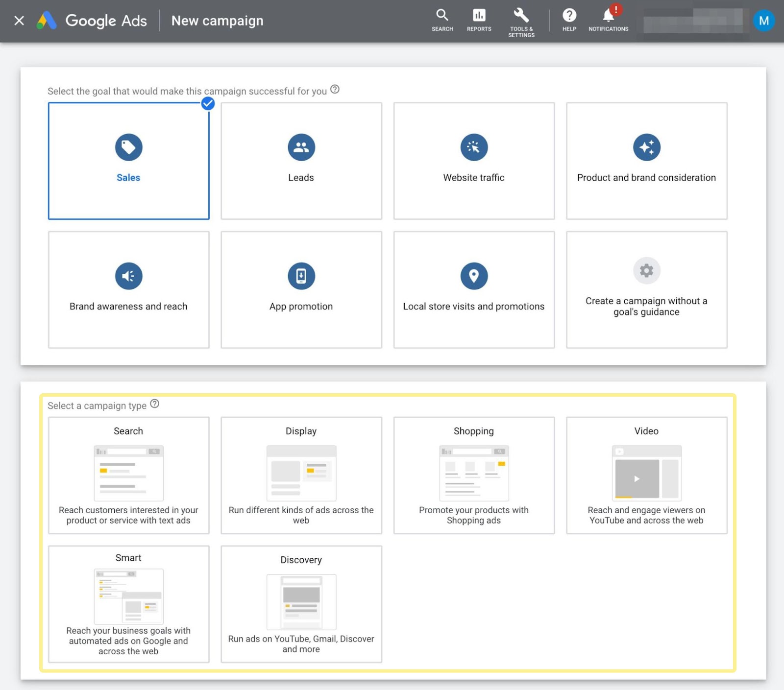Deselect the checked Sales goal card
Screen dimensions: 784x690
128,161
